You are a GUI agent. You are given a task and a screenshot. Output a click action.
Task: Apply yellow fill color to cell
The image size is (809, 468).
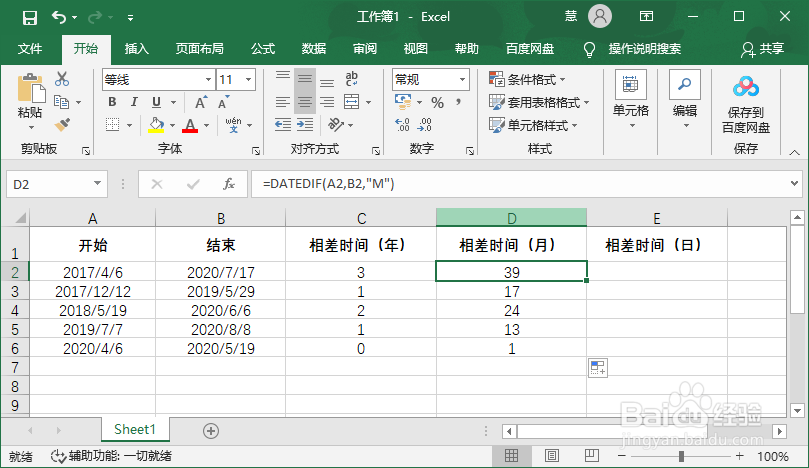(x=156, y=124)
